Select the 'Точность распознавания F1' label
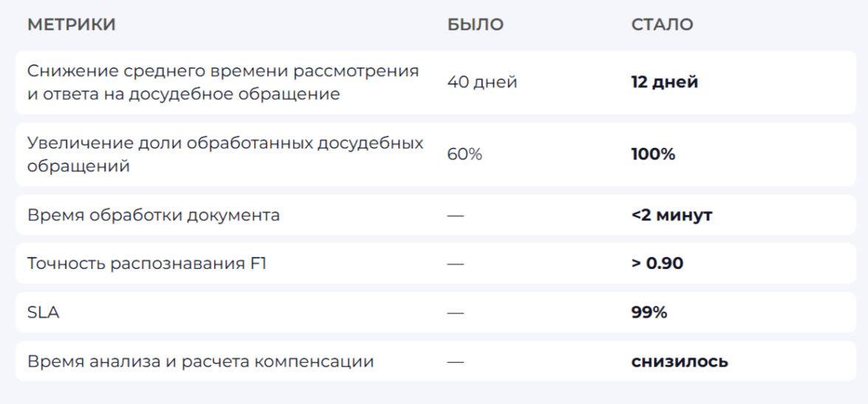 click(x=147, y=263)
